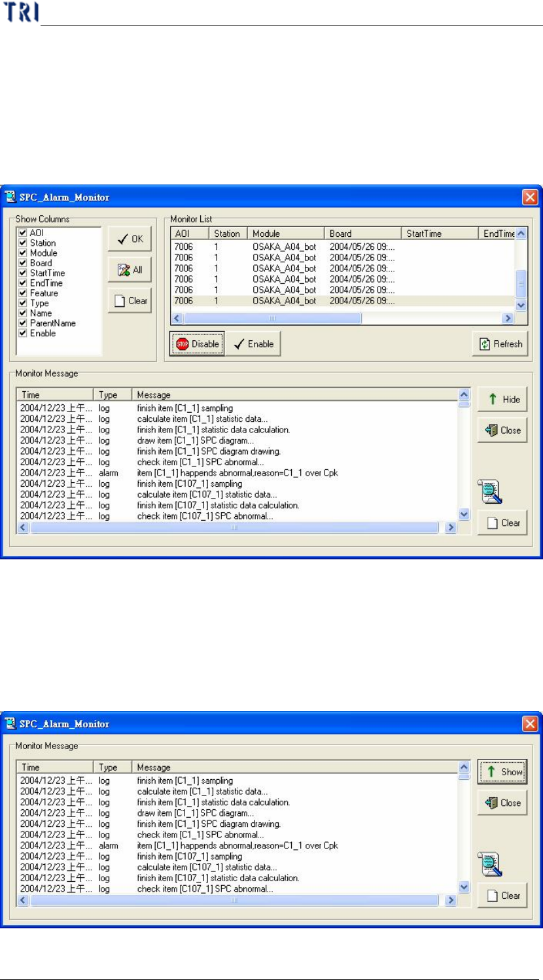The height and width of the screenshot is (980, 543).
Task: Select 'draw item [C1_1] SPC diagram...' in upper window
Action: click(237, 440)
